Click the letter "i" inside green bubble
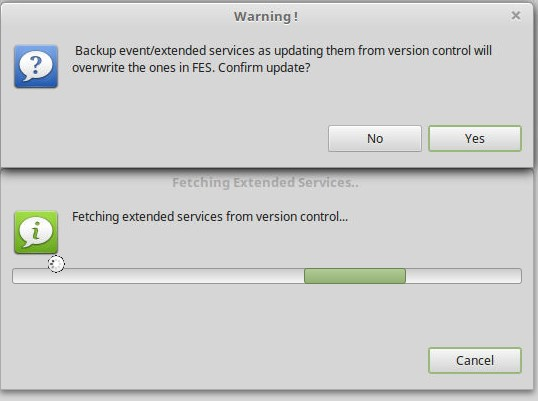The height and width of the screenshot is (401, 538). (x=36, y=230)
